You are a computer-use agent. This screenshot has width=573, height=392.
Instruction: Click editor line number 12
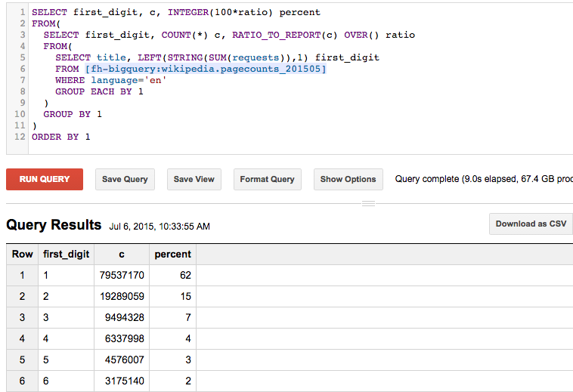20,137
